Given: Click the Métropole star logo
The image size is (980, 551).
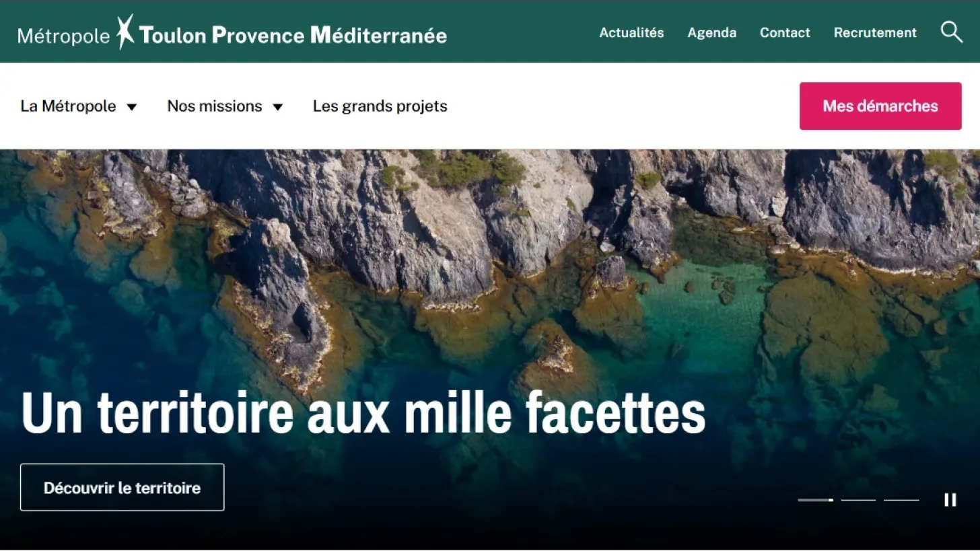Looking at the screenshot, I should tap(125, 32).
